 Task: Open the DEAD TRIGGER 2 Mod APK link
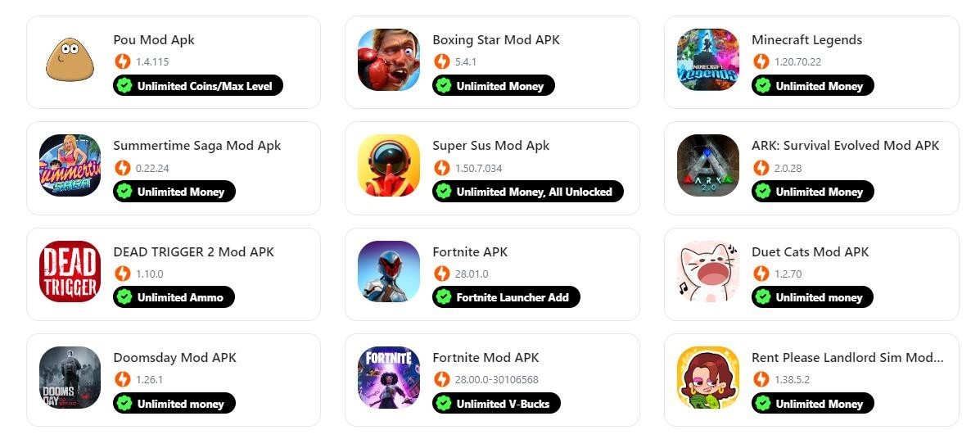click(x=194, y=251)
